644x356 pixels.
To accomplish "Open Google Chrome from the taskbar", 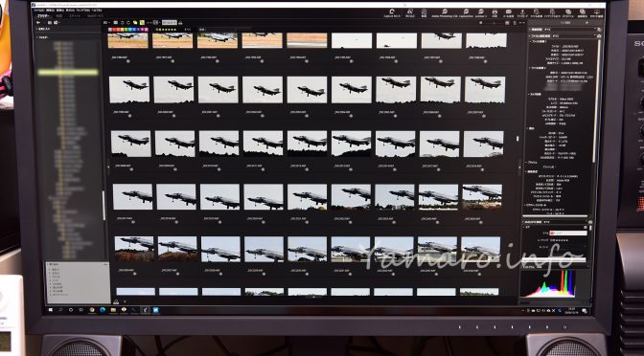I will click(x=92, y=310).
